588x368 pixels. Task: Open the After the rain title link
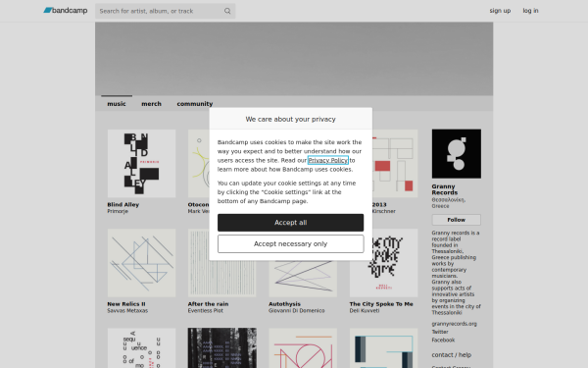(208, 304)
